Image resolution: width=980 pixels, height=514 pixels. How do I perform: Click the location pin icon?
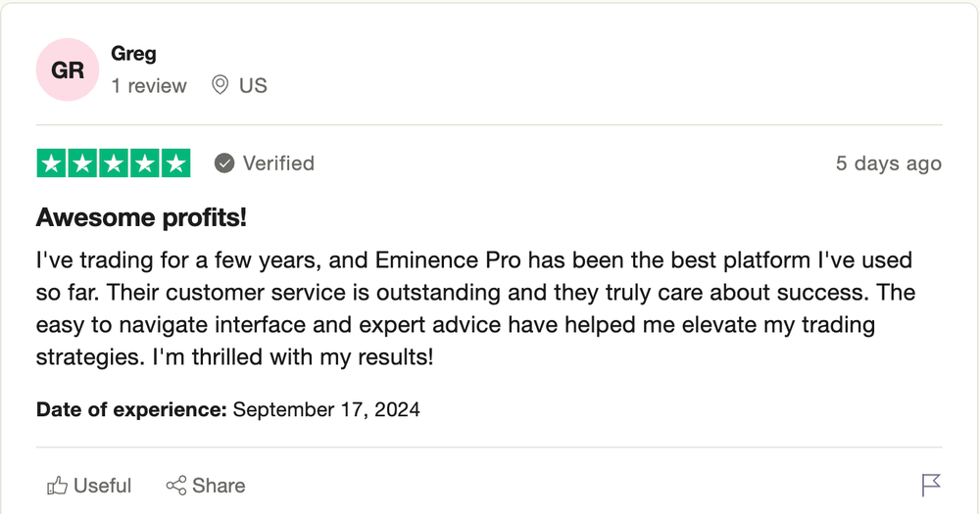coord(220,85)
